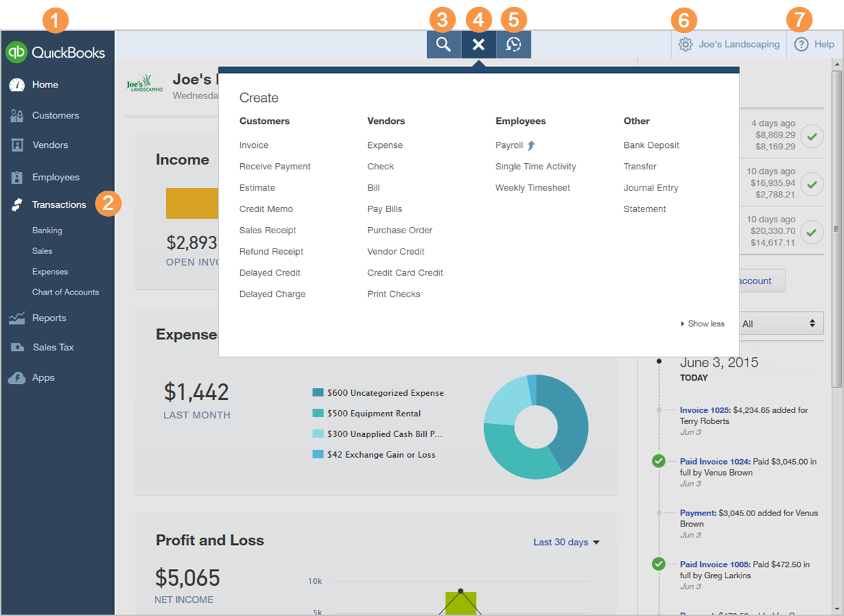Open Reports in the sidebar
This screenshot has height=616, width=844.
pyautogui.click(x=49, y=318)
